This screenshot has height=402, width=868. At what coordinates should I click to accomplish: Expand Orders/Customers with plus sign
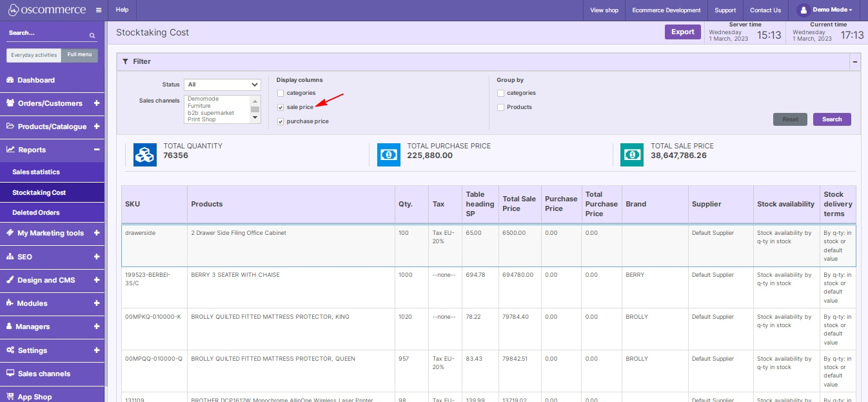coord(97,103)
